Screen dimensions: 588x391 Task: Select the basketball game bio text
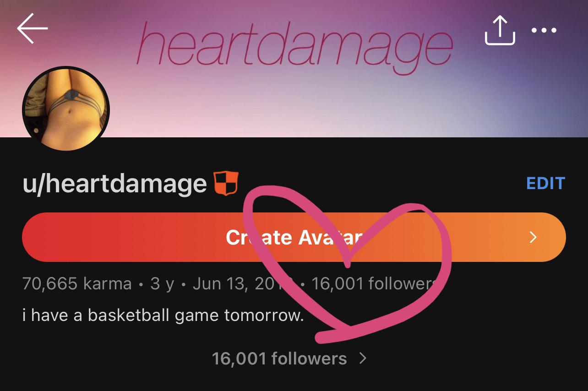pos(163,315)
